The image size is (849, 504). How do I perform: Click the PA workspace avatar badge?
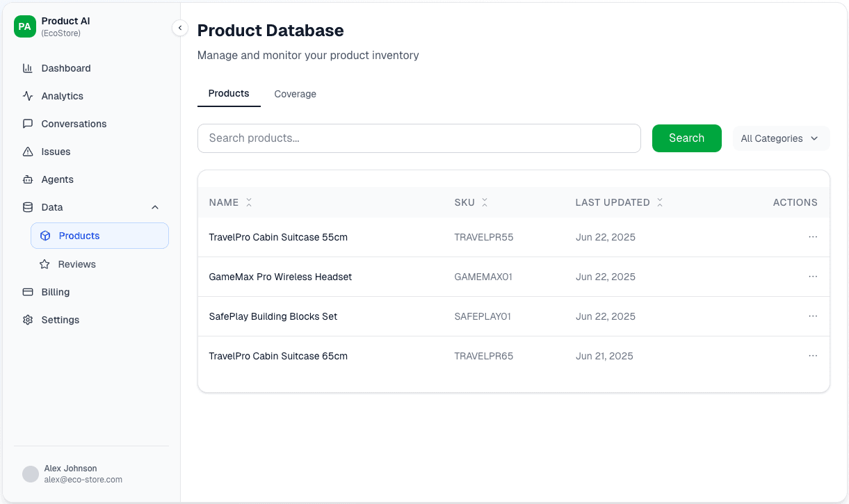24,26
